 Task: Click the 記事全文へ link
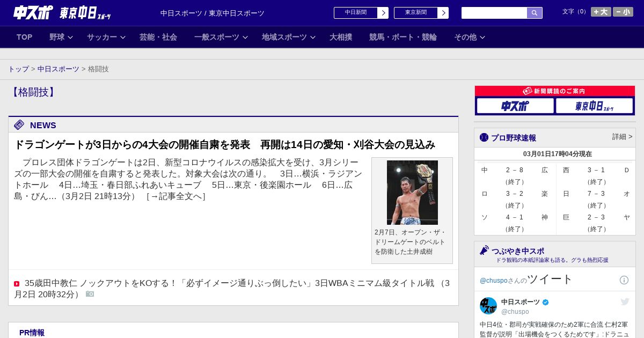176,196
